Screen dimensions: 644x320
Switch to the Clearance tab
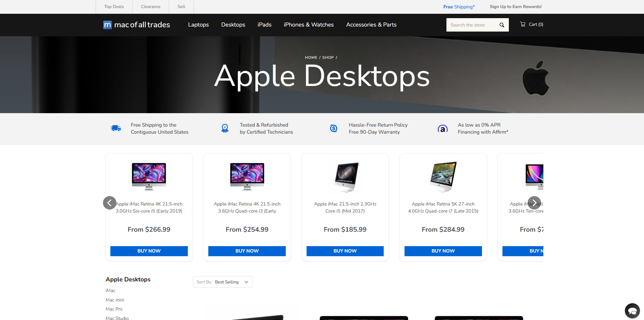pos(150,6)
